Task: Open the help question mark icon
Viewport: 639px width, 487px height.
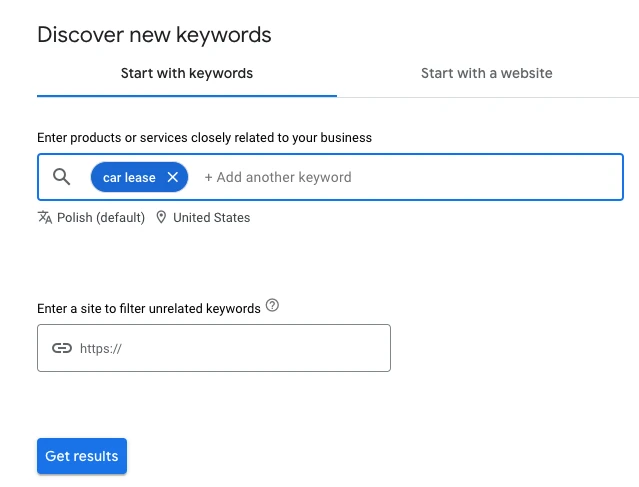Action: pyautogui.click(x=272, y=307)
